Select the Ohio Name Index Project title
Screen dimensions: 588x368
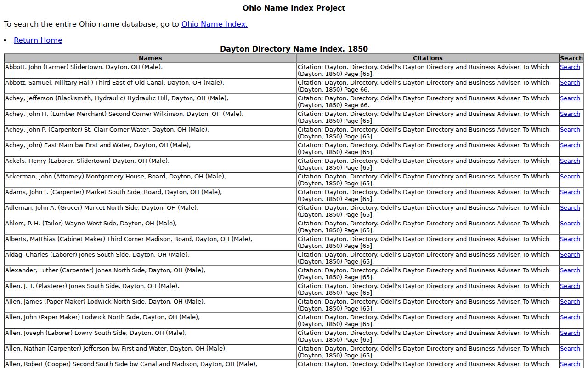pos(294,8)
